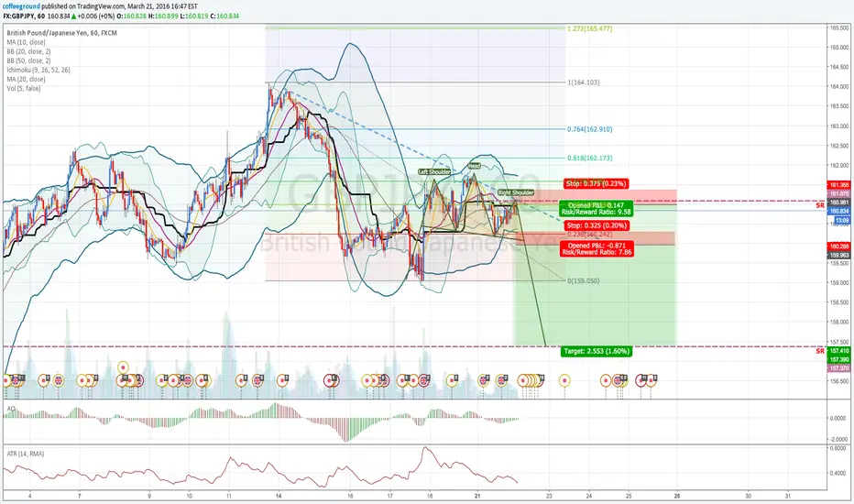Click the Risk/Reward Ratio: 7.86 red box
The height and width of the screenshot is (504, 854).
(x=597, y=249)
